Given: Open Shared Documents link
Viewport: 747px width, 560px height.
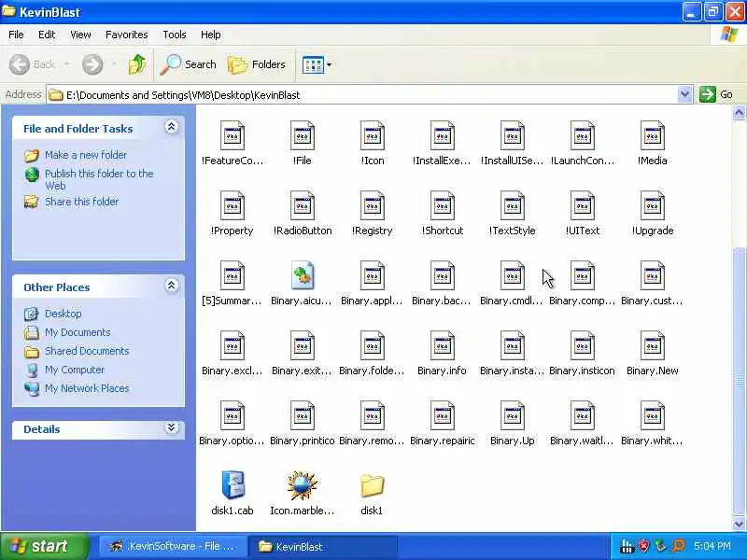Looking at the screenshot, I should (x=87, y=351).
